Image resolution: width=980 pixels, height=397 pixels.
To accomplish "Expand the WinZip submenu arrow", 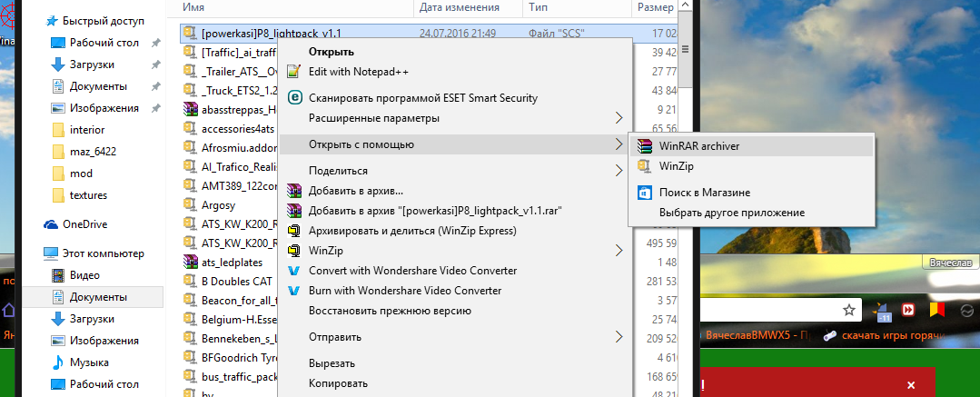I will point(619,251).
